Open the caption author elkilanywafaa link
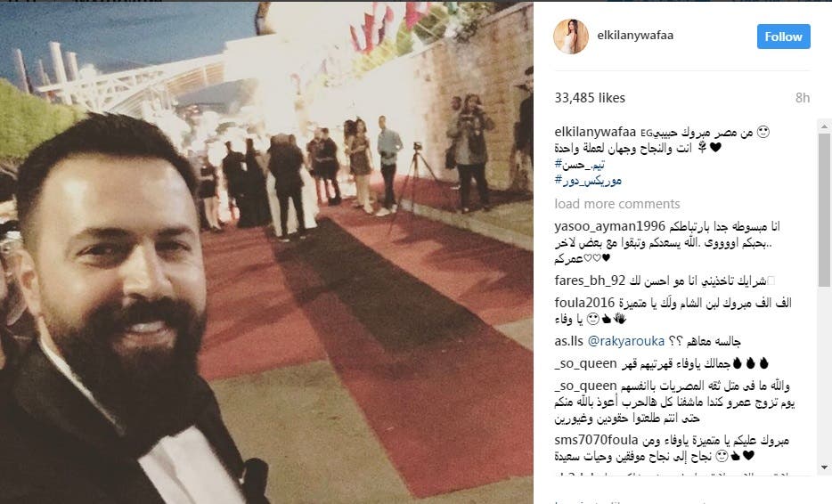This screenshot has height=504, width=832. pyautogui.click(x=595, y=132)
